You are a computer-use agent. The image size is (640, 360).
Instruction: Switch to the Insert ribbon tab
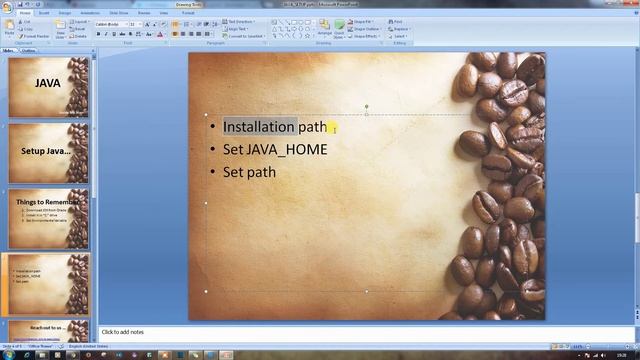point(44,13)
